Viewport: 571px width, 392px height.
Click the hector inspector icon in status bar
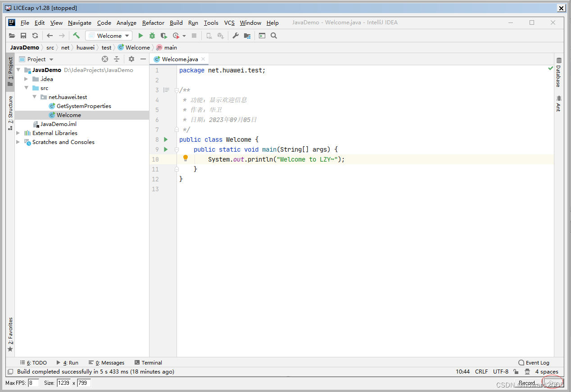(527, 372)
